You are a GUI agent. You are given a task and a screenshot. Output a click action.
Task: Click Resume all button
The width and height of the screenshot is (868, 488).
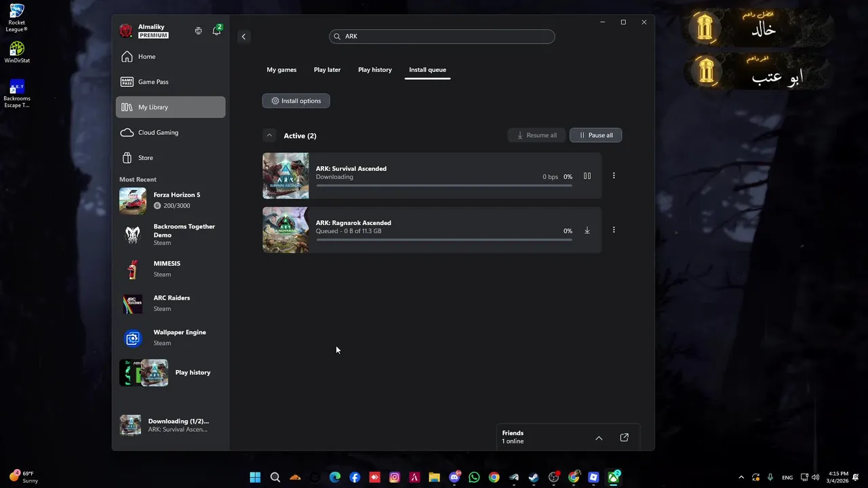[x=536, y=135]
